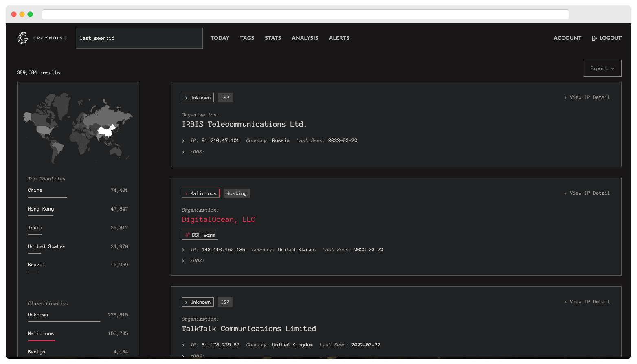Click the world map showing China highlighted
The width and height of the screenshot is (637, 364).
[78, 127]
